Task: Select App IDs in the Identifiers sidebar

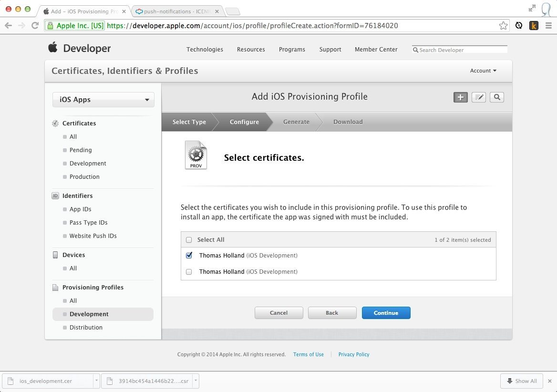Action: click(80, 209)
